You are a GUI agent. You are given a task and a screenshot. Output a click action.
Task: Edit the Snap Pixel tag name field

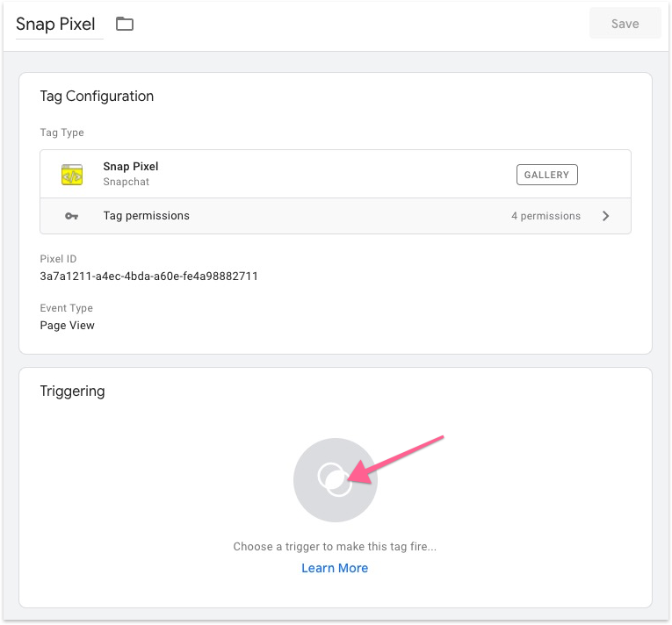tap(56, 25)
